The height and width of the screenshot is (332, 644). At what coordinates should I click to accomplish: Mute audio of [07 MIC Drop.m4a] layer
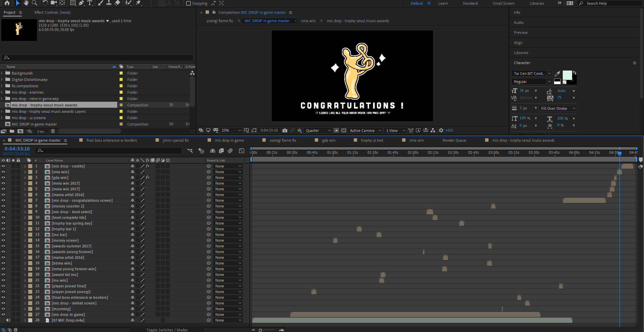pyautogui.click(x=8, y=320)
